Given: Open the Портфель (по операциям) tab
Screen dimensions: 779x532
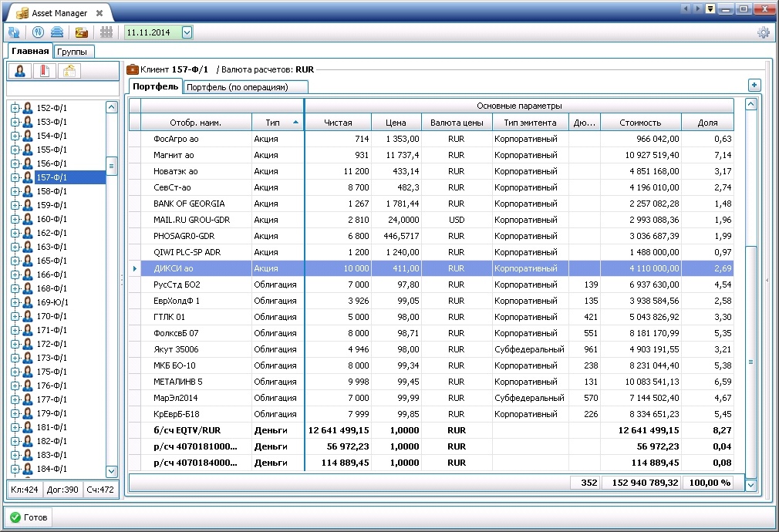Looking at the screenshot, I should coord(245,87).
